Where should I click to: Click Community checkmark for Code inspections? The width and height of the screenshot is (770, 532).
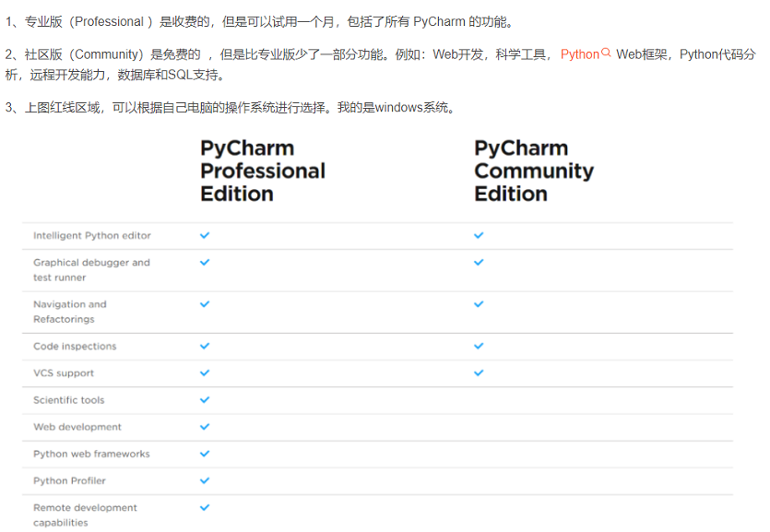pos(479,346)
